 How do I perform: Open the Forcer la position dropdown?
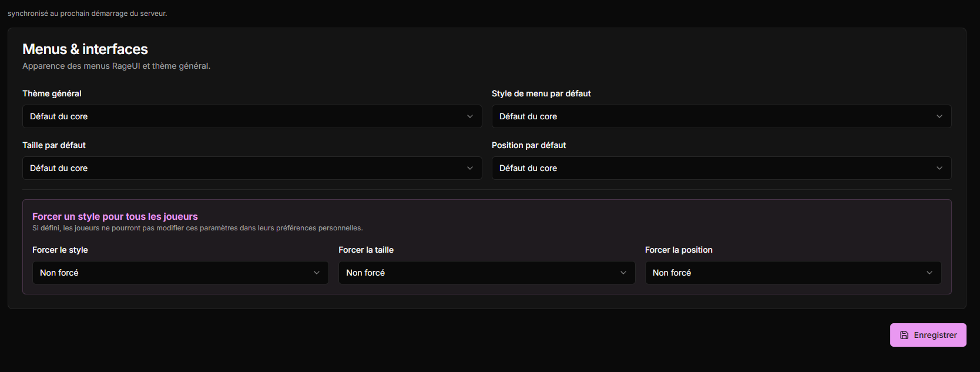pos(793,273)
